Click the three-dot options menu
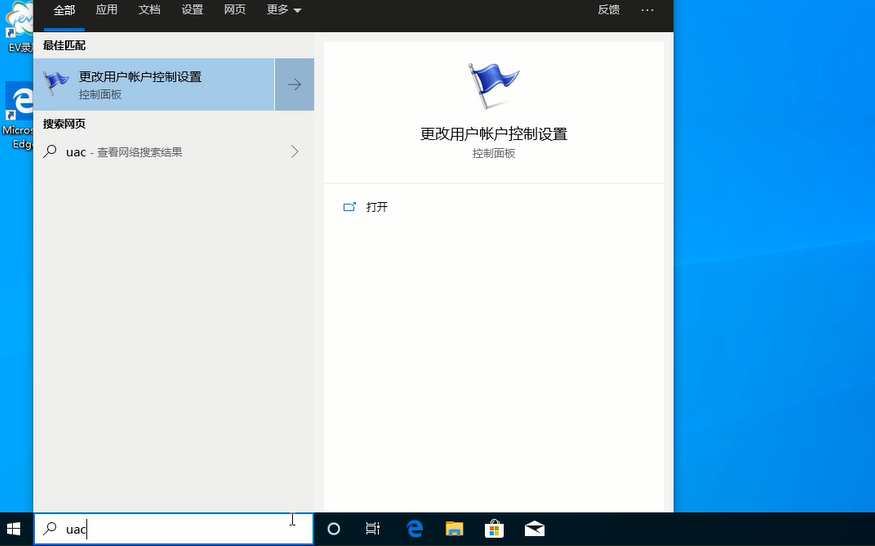875x546 pixels. click(x=647, y=10)
